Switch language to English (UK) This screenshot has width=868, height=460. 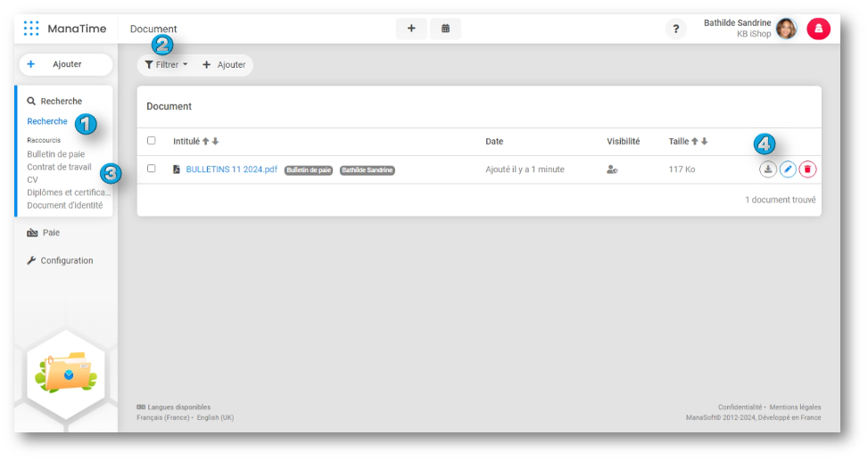coord(215,417)
